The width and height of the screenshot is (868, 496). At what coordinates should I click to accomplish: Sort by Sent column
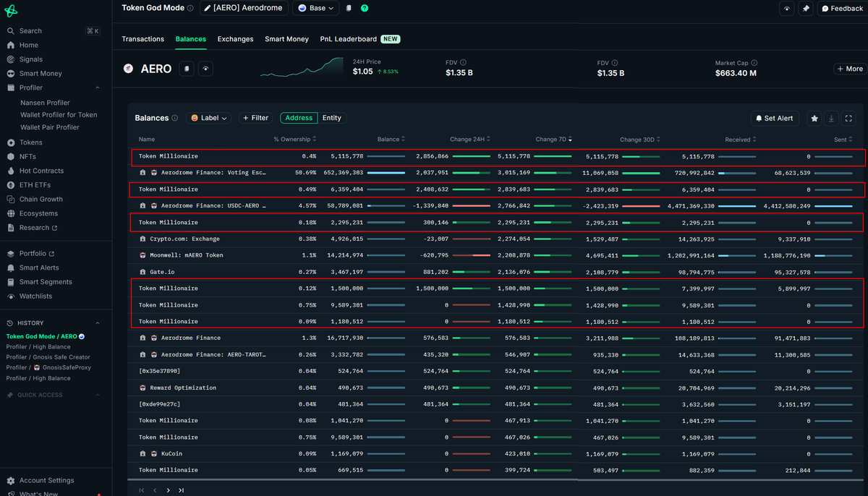pyautogui.click(x=843, y=139)
